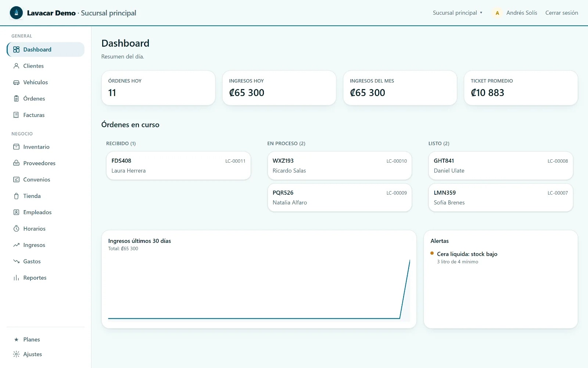The image size is (588, 368).
Task: Click the Reportes bar chart icon
Action: [16, 278]
